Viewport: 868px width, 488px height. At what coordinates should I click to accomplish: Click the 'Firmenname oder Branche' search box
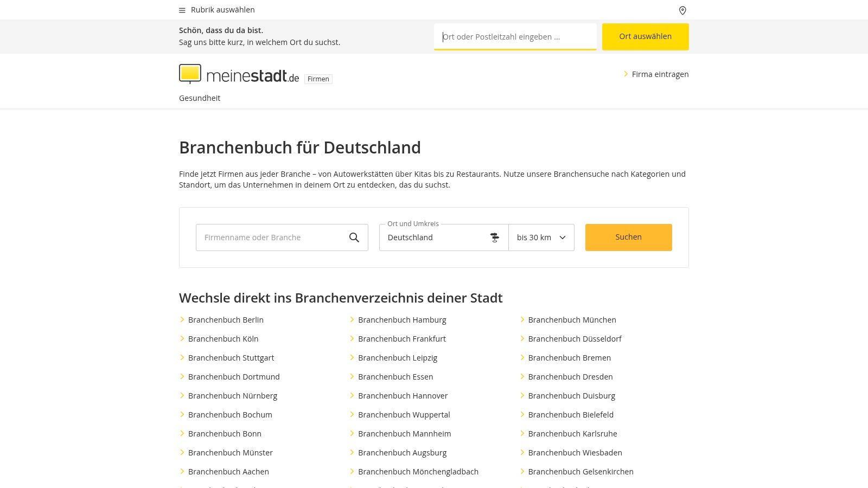(x=271, y=237)
